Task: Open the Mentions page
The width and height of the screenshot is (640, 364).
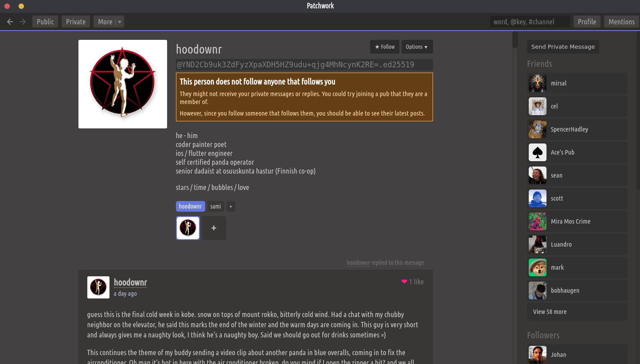Action: [621, 22]
